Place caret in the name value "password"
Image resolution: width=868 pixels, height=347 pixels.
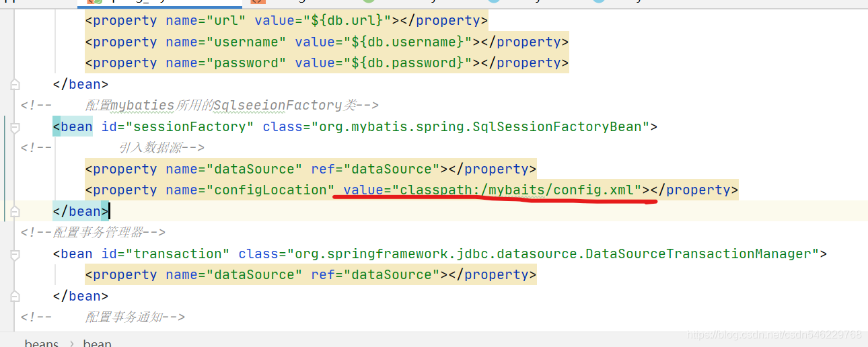pos(246,63)
